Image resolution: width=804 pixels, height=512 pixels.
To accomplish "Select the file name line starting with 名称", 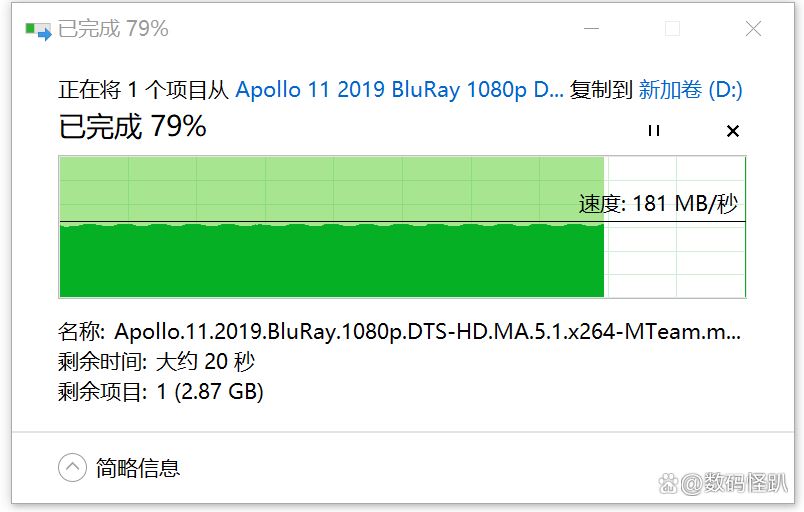I will (400, 332).
